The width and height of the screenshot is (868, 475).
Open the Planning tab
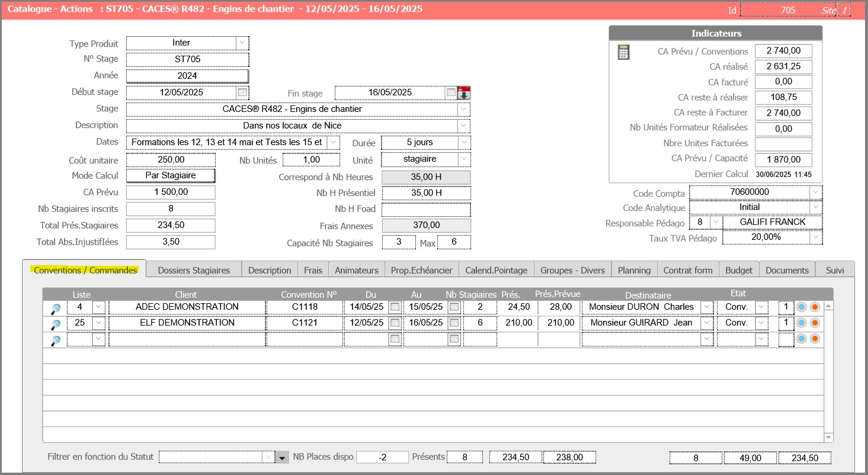pyautogui.click(x=634, y=270)
